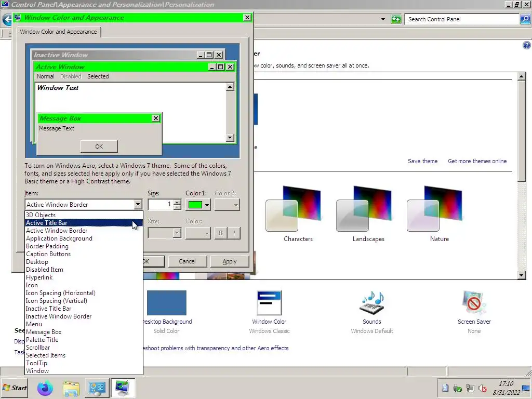Choose Window at the bottom of the list
The width and height of the screenshot is (532, 399).
[x=84, y=371]
